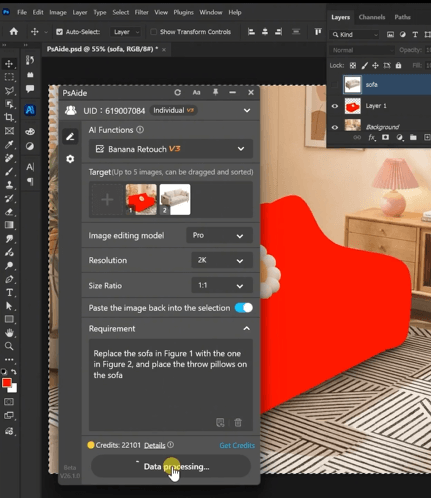Pin the PsAide panel
Viewport: 431px width, 498px height.
click(215, 92)
